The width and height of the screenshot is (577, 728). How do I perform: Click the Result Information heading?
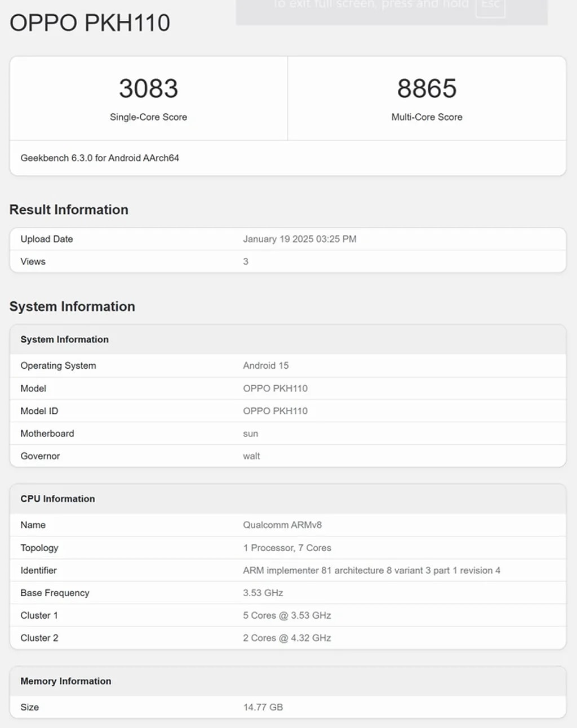pyautogui.click(x=69, y=209)
